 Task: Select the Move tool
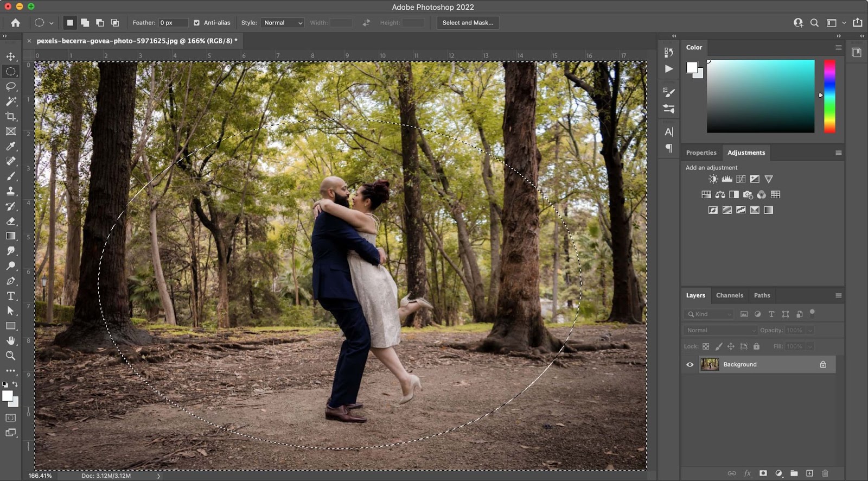[x=10, y=56]
